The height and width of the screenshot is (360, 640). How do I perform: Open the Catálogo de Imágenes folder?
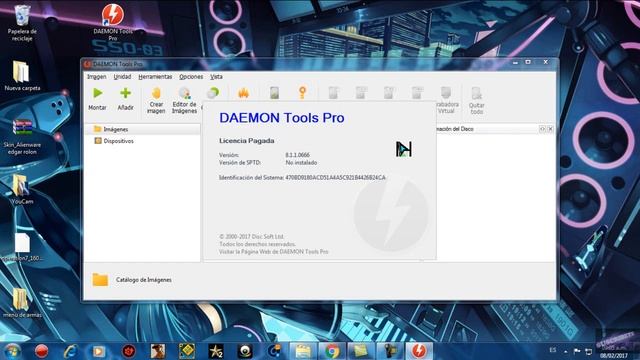[100, 280]
